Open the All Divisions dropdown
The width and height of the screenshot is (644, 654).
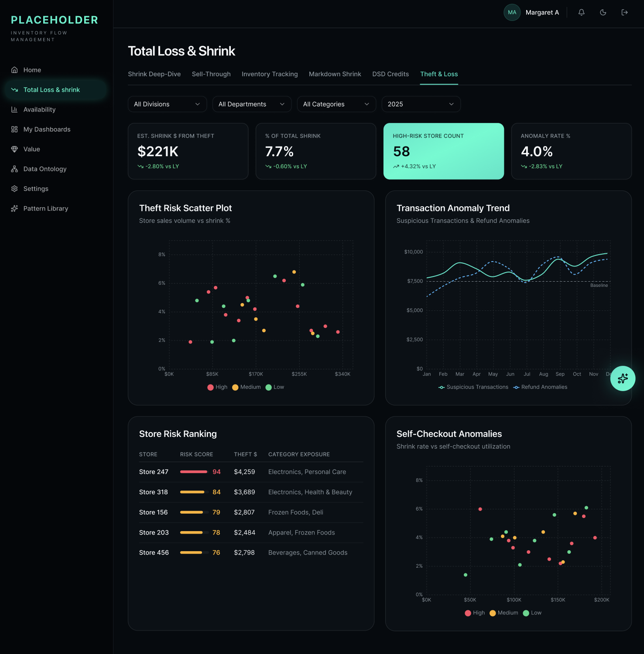pyautogui.click(x=167, y=104)
